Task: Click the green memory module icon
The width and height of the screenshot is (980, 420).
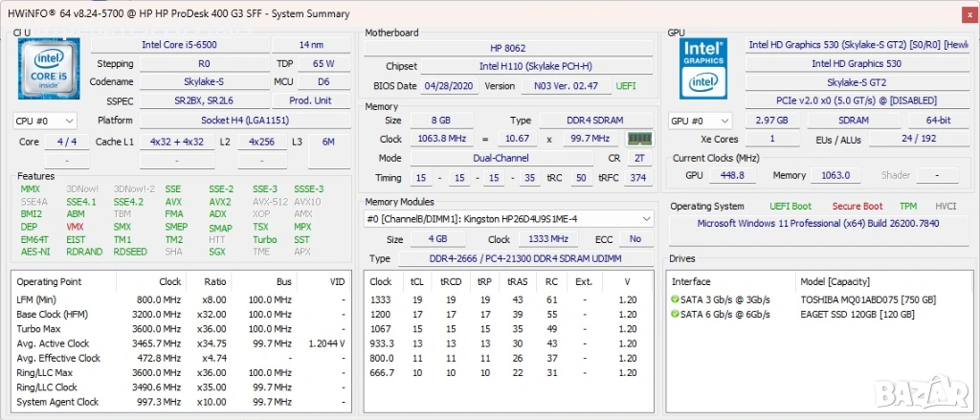Action: click(x=640, y=139)
